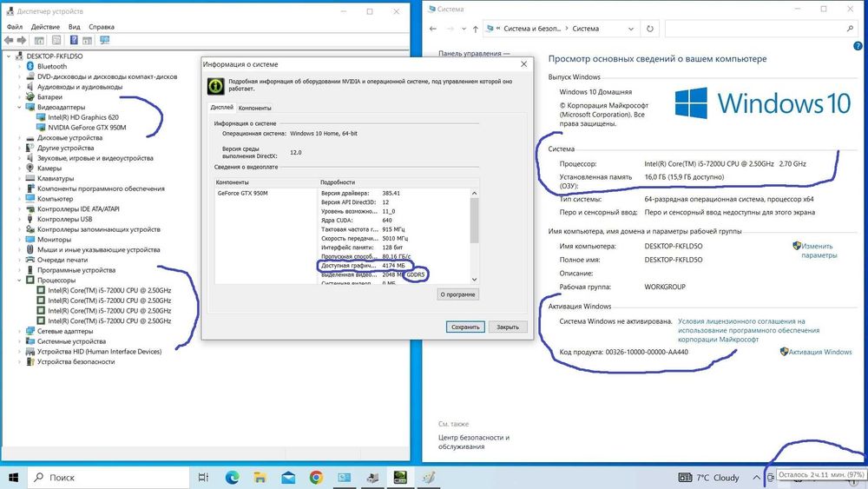
Task: Click the Активация Windows link
Action: 820,352
